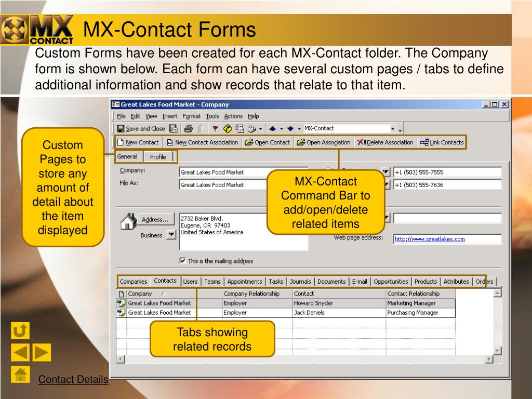The width and height of the screenshot is (532, 399).
Task: Select the Users tab
Action: click(x=190, y=281)
